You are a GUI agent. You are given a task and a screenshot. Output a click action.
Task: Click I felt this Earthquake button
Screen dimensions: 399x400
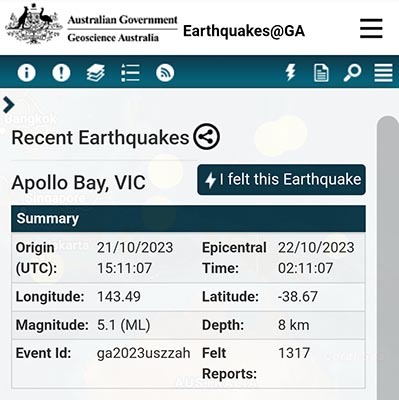pos(281,180)
